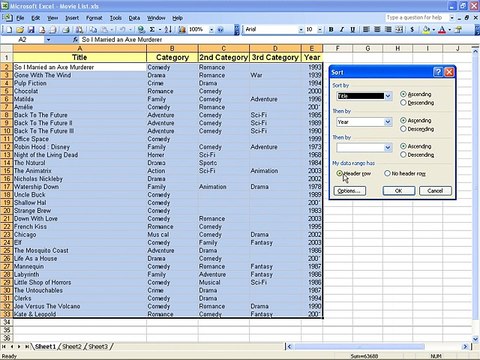
Task: Open the Zoom 100% dropdown
Action: [x=211, y=30]
